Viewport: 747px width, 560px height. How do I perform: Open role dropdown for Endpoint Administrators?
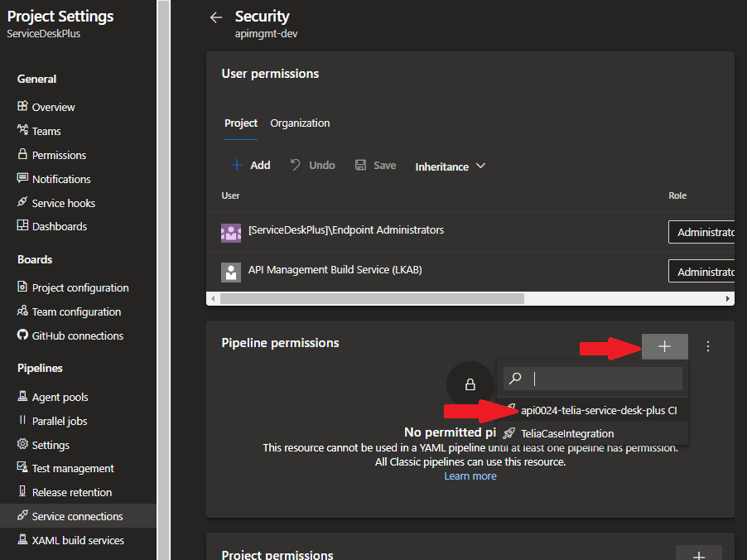point(702,232)
